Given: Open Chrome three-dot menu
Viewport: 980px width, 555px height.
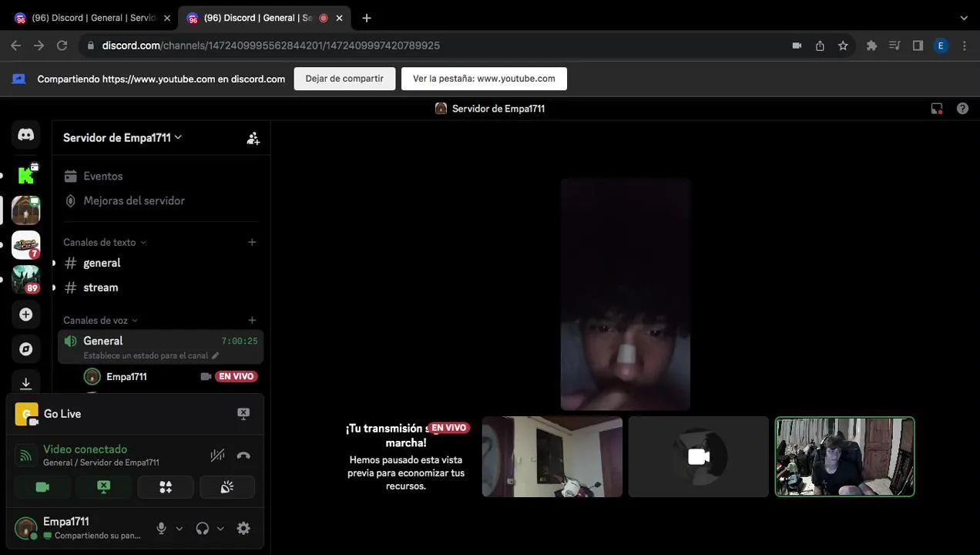Looking at the screenshot, I should tap(965, 45).
